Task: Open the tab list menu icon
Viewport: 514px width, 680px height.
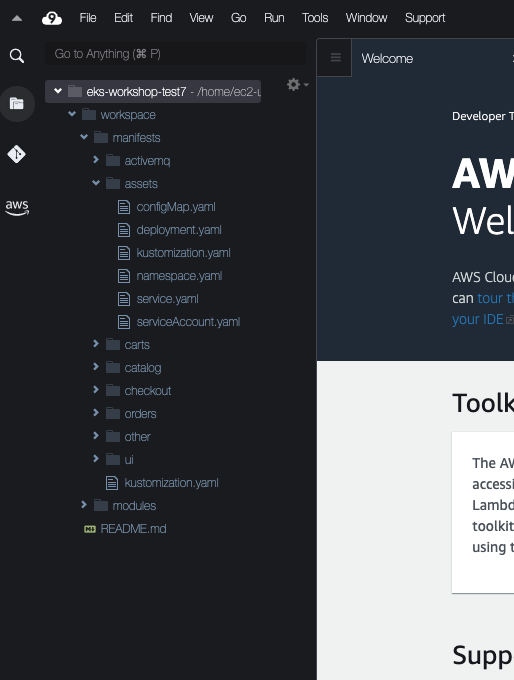Action: (335, 57)
